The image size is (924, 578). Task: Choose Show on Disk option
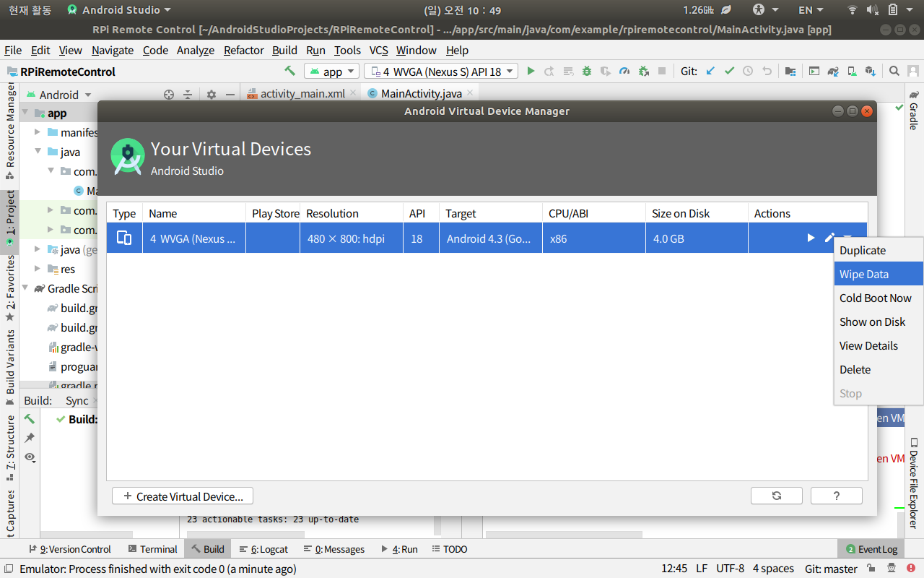tap(879, 322)
